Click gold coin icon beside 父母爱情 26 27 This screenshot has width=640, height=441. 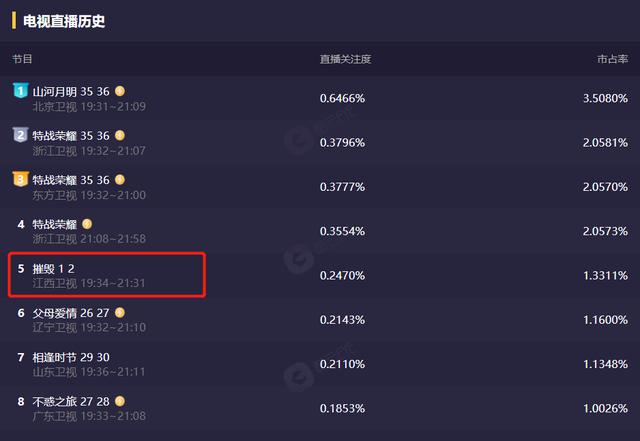click(x=120, y=313)
